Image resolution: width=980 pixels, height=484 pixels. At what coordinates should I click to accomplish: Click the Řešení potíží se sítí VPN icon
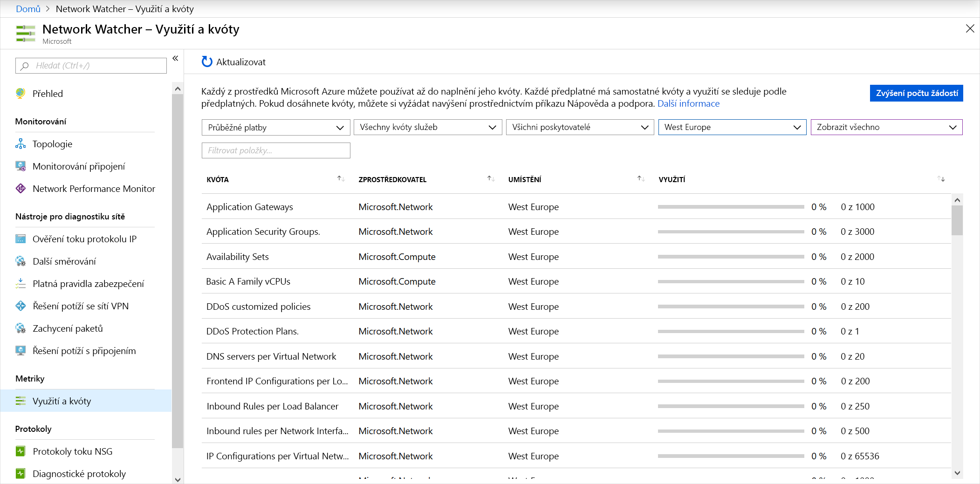21,306
